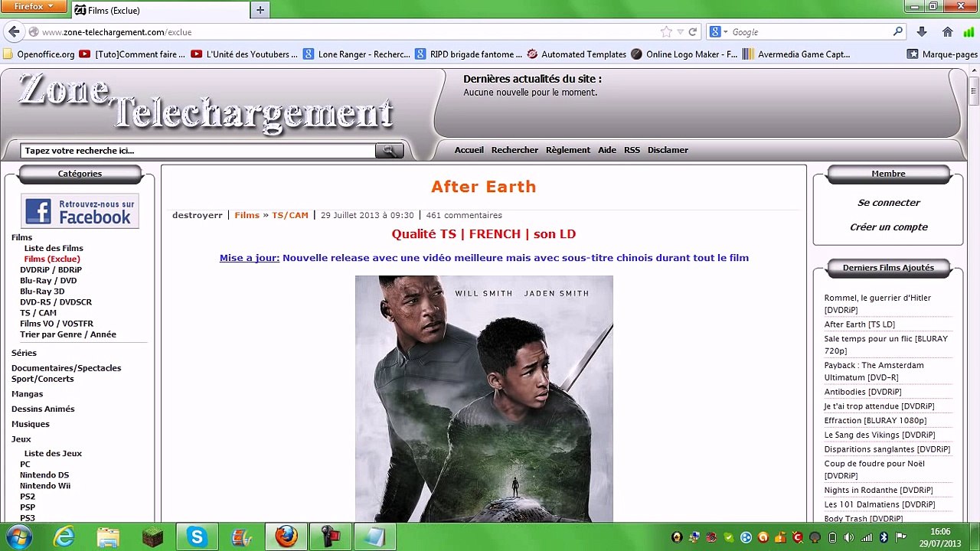The width and height of the screenshot is (980, 551).
Task: Click the taskbar clock showing 16:06
Action: click(940, 537)
